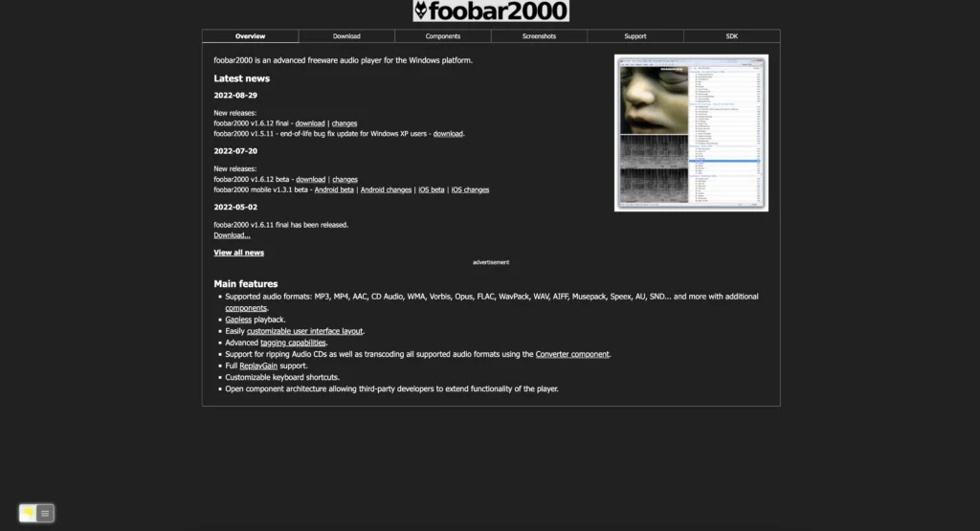Click the 2022-08-29 date heading
980x531 pixels.
(x=235, y=96)
